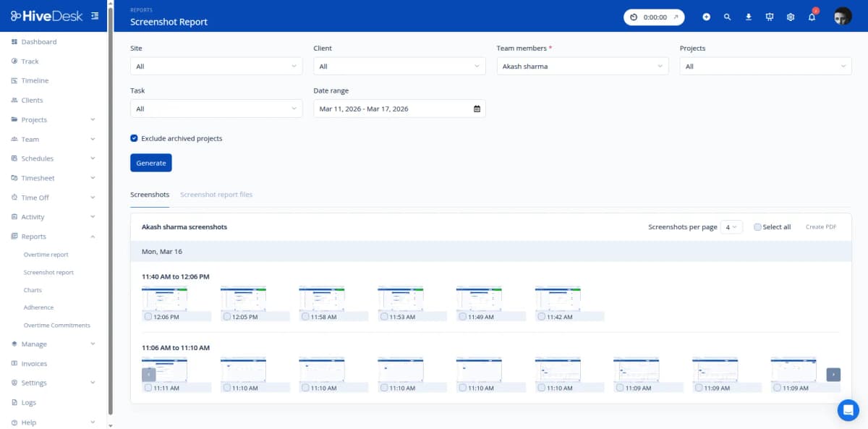
Task: Uncheck Exclude archived projects
Action: click(x=133, y=137)
